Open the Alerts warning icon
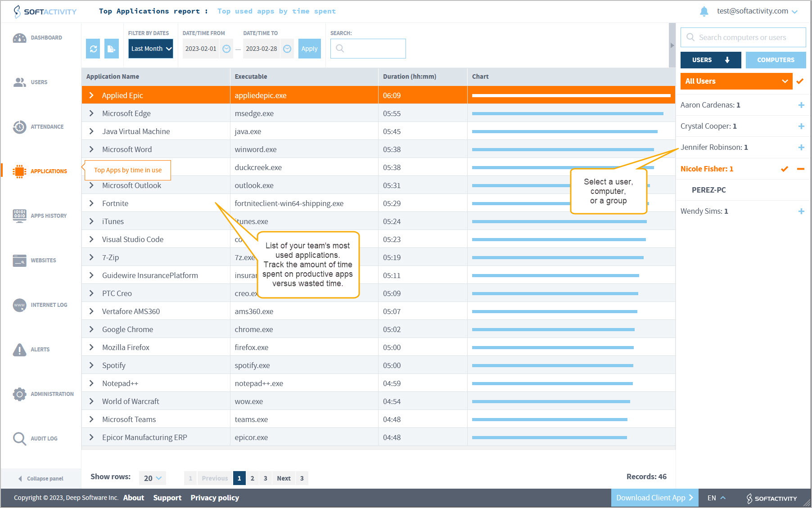The height and width of the screenshot is (508, 812). [19, 350]
